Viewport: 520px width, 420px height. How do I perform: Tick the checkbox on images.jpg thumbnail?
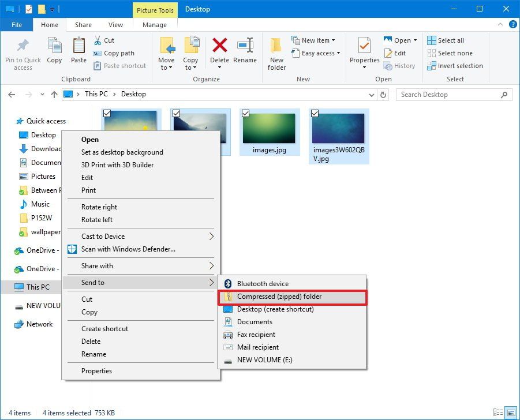pos(244,114)
